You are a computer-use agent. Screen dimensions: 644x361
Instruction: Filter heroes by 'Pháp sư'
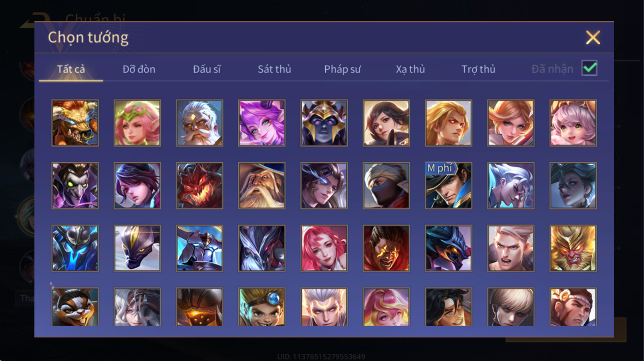click(x=342, y=69)
